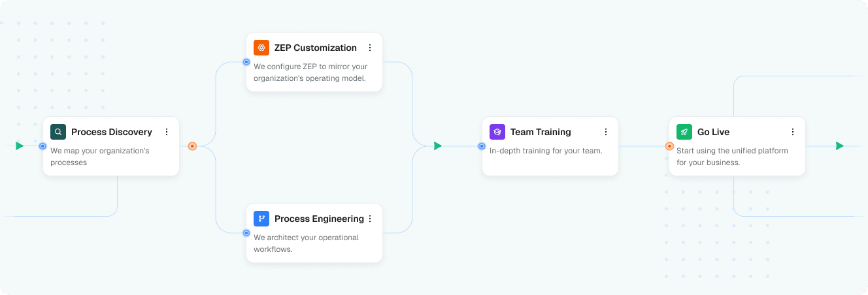Select the Process Discovery title

coord(112,132)
